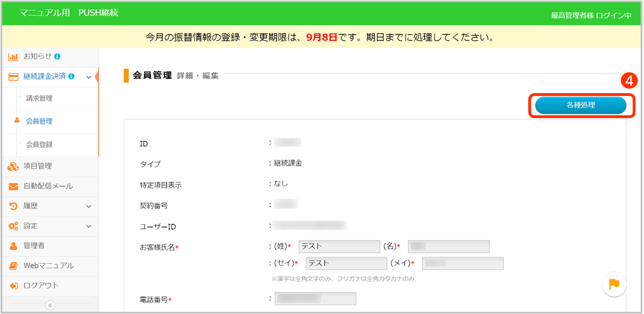Click the info badge next to お知らせ
The image size is (644, 314).
click(x=57, y=57)
